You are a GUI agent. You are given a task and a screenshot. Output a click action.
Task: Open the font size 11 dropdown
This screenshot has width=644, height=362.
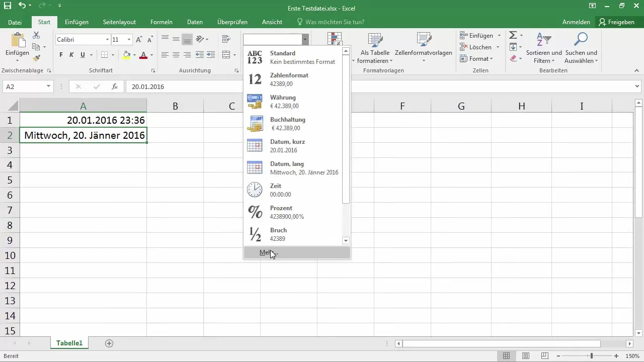[129, 39]
